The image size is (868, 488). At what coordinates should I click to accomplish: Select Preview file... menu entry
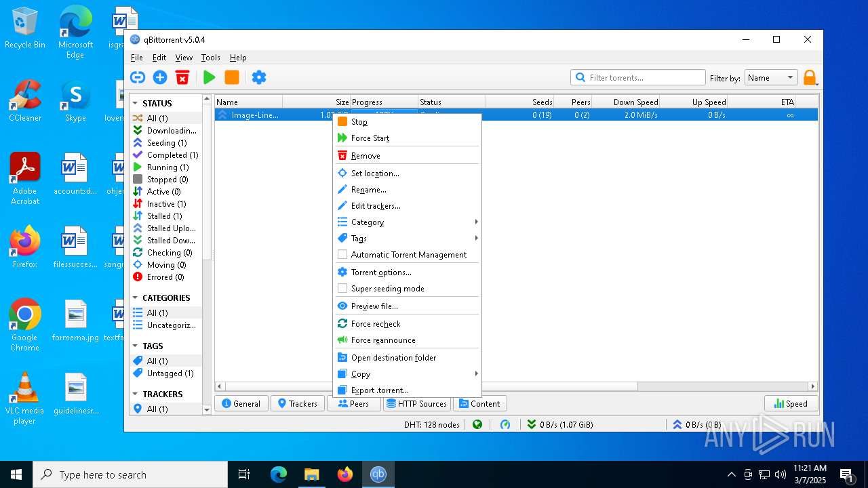click(407, 306)
